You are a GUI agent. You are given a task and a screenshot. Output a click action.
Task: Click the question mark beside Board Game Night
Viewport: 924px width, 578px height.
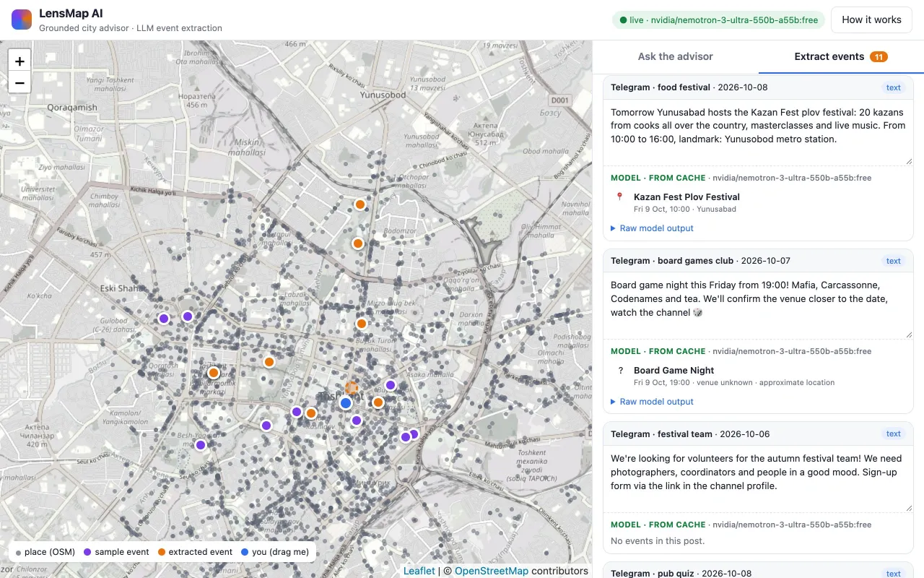coord(620,370)
